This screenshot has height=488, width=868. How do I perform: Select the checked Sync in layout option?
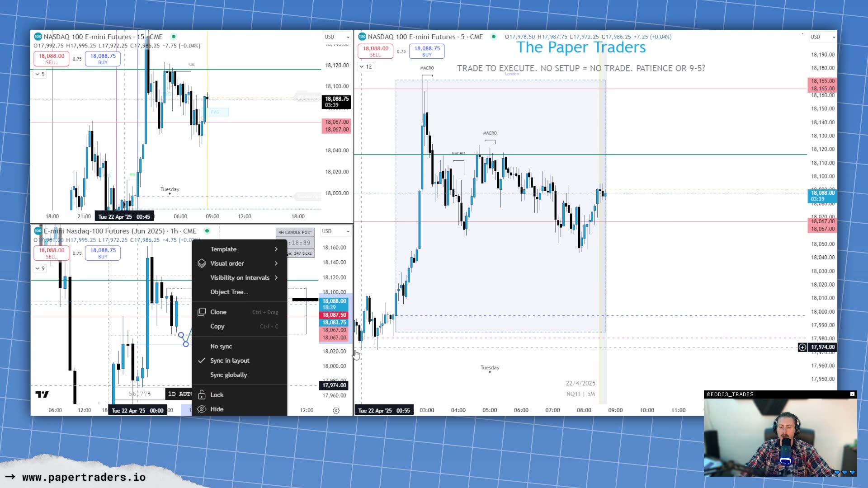[x=240, y=361]
